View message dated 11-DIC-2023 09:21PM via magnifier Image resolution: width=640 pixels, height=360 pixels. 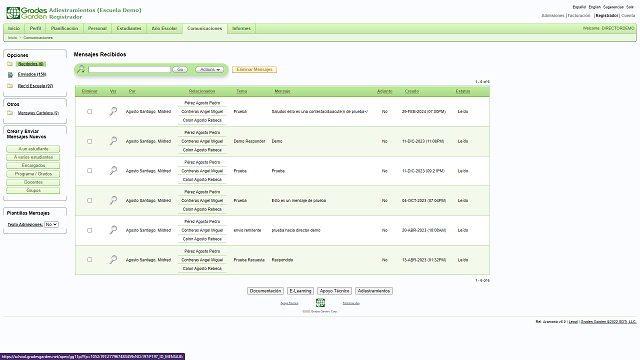click(x=113, y=171)
